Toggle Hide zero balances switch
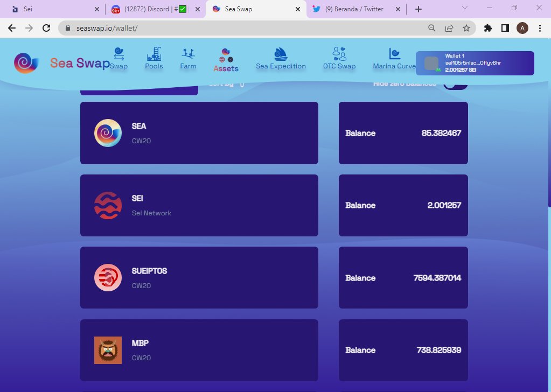The height and width of the screenshot is (392, 551). (456, 85)
